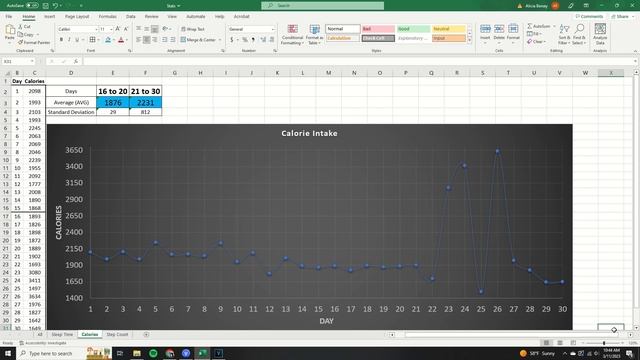Activate the Format Painter brush
Image resolution: width=640 pixels, height=360 pixels.
pyautogui.click(x=34, y=42)
